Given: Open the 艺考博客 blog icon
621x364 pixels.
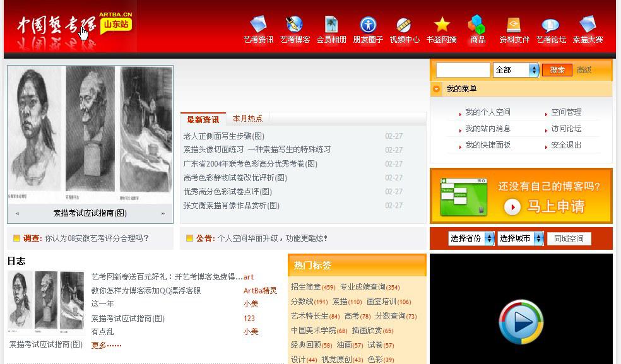Looking at the screenshot, I should coord(295,24).
